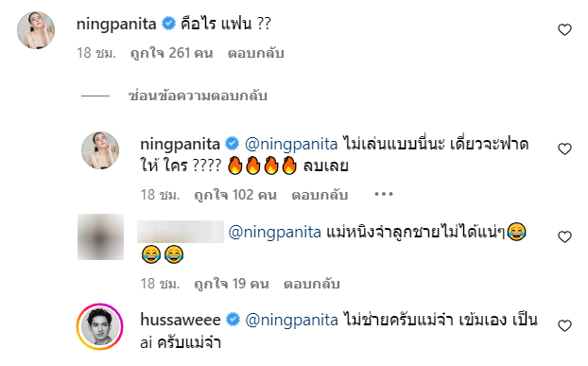Like the top ningpanita comment with heart
The width and height of the screenshot is (588, 366).
tap(564, 29)
